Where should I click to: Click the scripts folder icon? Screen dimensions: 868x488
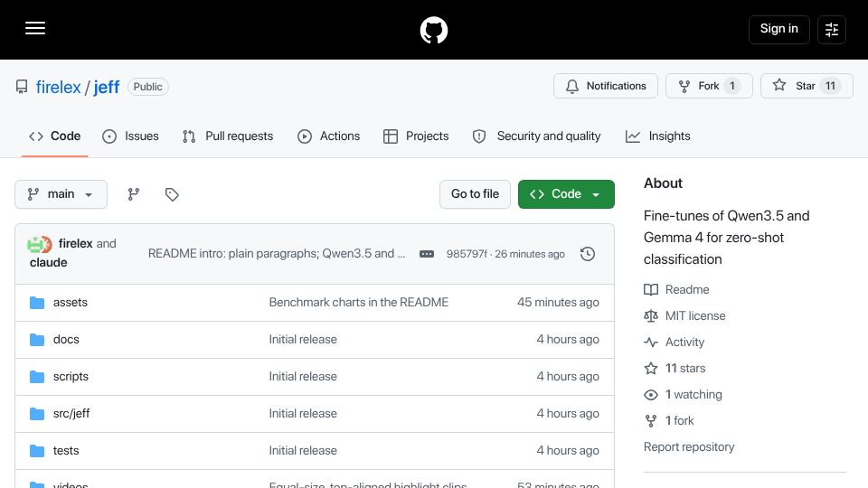click(37, 377)
